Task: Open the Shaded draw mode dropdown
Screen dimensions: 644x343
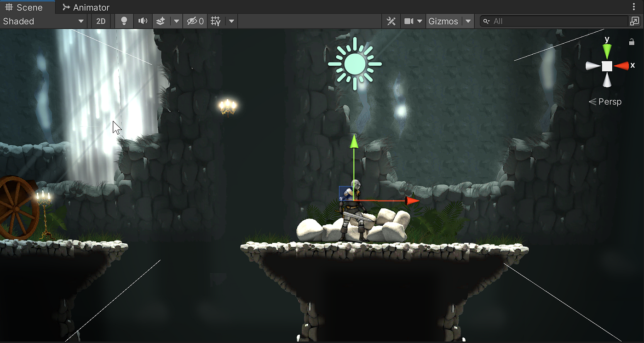Action: pos(44,21)
